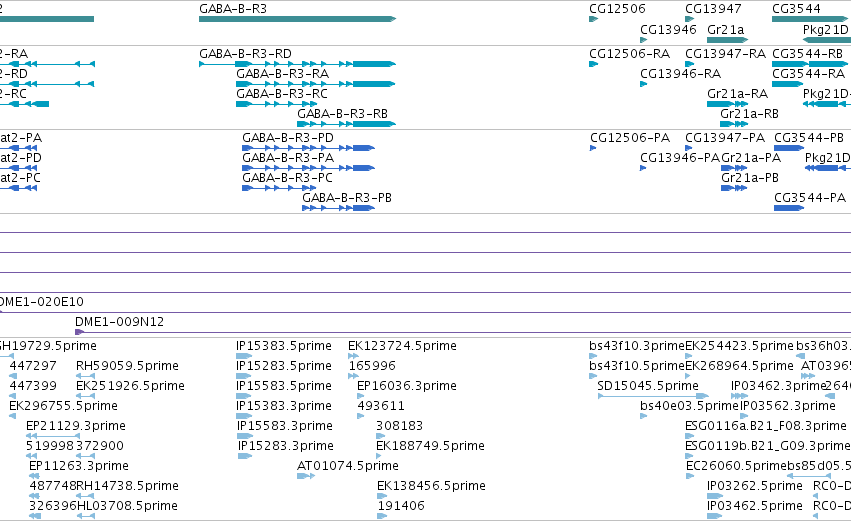851x521 pixels.
Task: Open BAC clone DME1-020E10
Action: (41, 302)
